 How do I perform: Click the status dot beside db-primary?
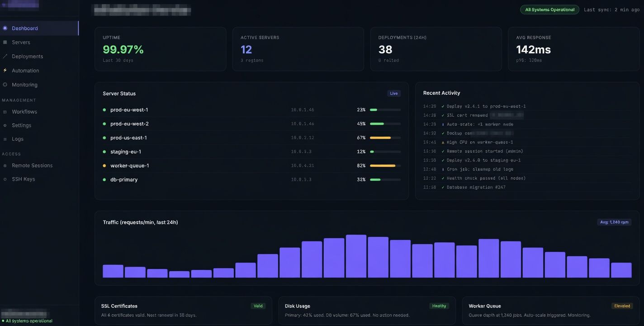[x=104, y=180]
